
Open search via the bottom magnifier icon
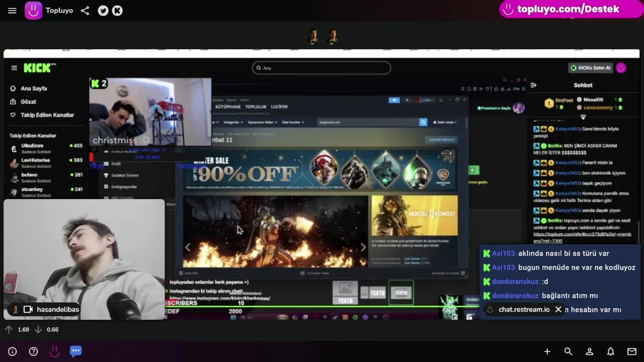(568, 351)
